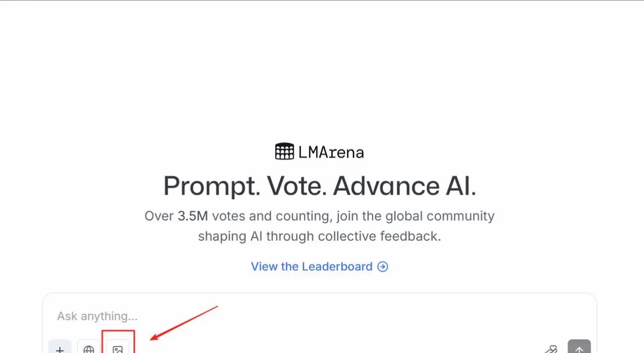Open the "View the Leaderboard" link
The height and width of the screenshot is (353, 644).
tap(312, 267)
